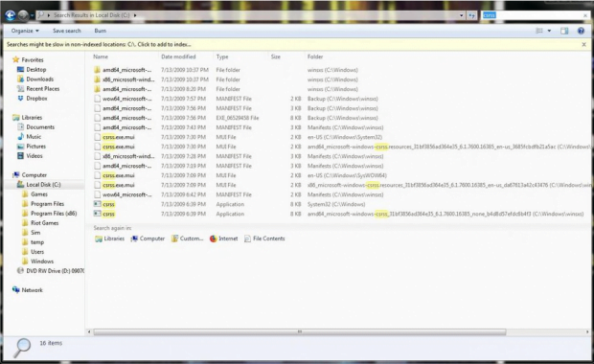Search again in Libraries
594x364 pixels.
coord(109,239)
